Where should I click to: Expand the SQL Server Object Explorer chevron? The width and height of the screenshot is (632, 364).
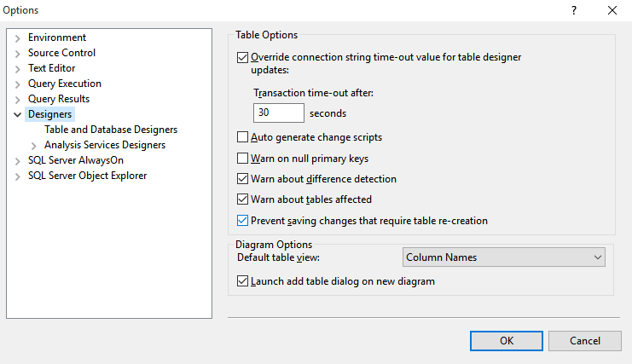17,176
